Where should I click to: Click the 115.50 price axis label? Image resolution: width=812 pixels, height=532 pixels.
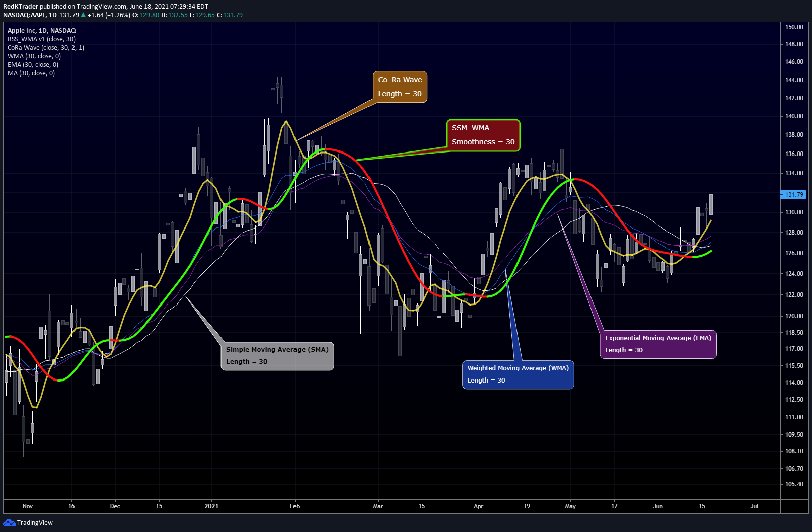click(794, 366)
